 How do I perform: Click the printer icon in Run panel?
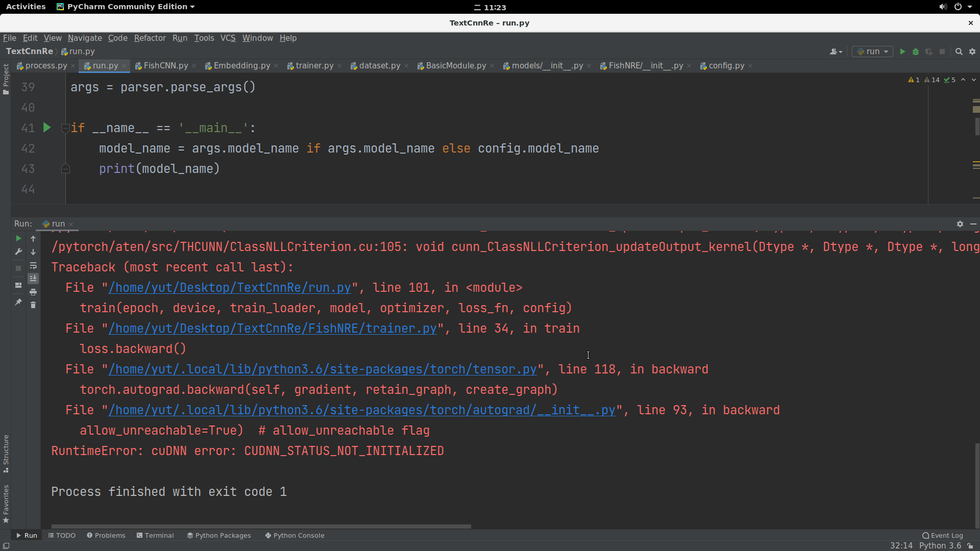(x=33, y=292)
